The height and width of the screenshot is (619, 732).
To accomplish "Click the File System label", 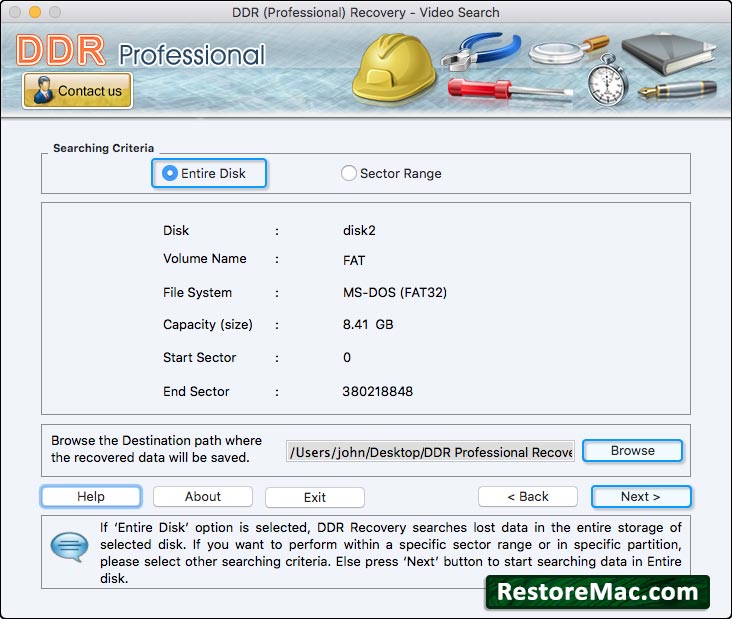I will pyautogui.click(x=197, y=293).
